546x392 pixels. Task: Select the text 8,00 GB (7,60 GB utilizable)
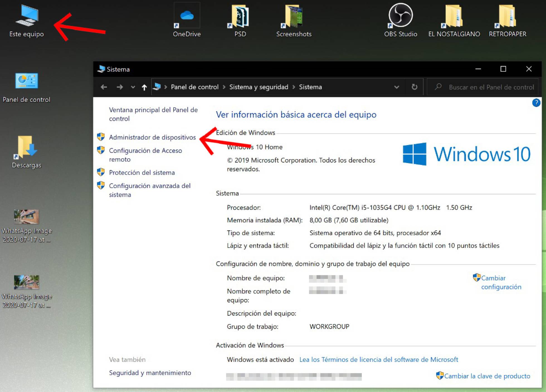(x=349, y=220)
